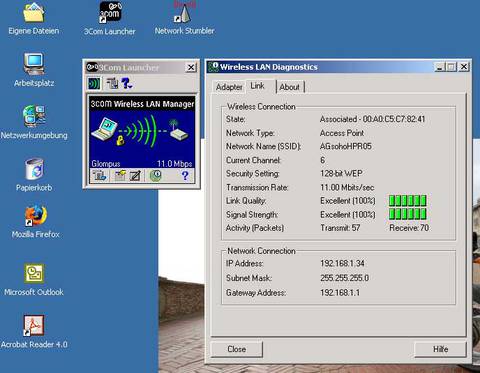The image size is (480, 373).
Task: Click the subnet mask 255.255.255.0
Action: click(x=344, y=278)
